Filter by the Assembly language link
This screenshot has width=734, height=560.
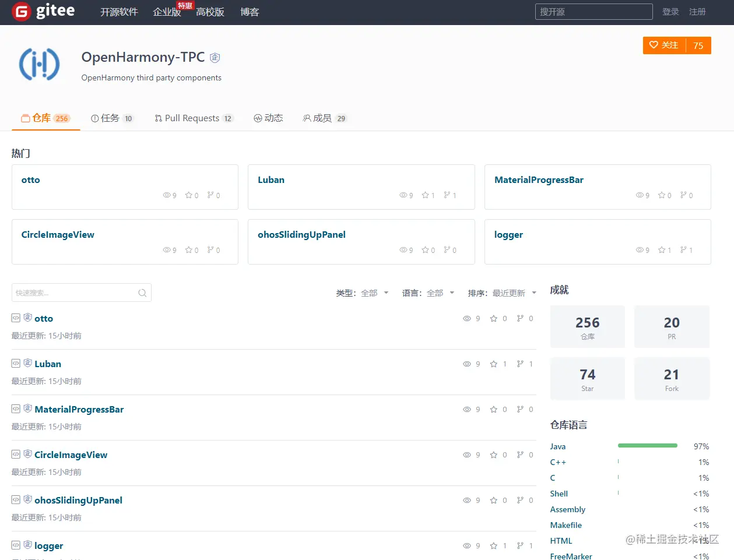568,509
